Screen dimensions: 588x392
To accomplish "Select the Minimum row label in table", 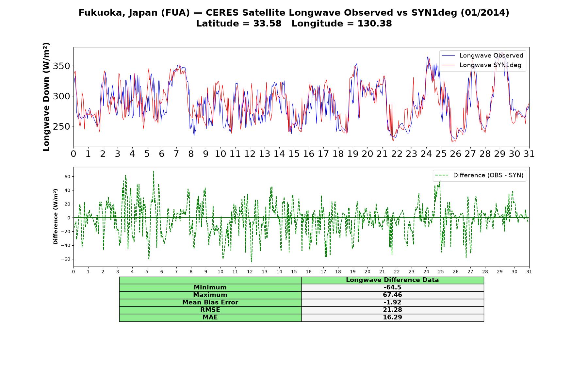I will pyautogui.click(x=210, y=287).
